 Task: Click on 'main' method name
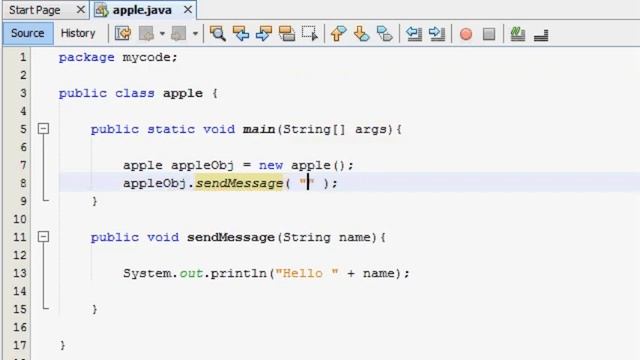point(259,129)
